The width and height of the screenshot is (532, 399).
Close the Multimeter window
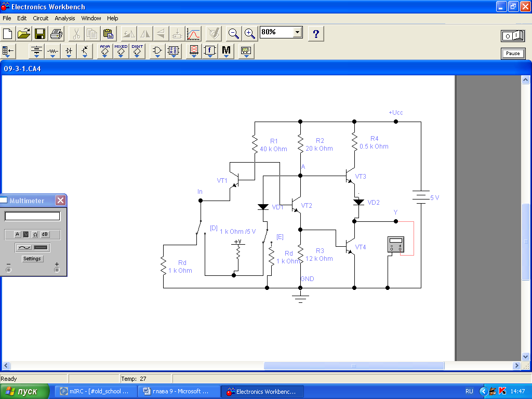click(60, 201)
